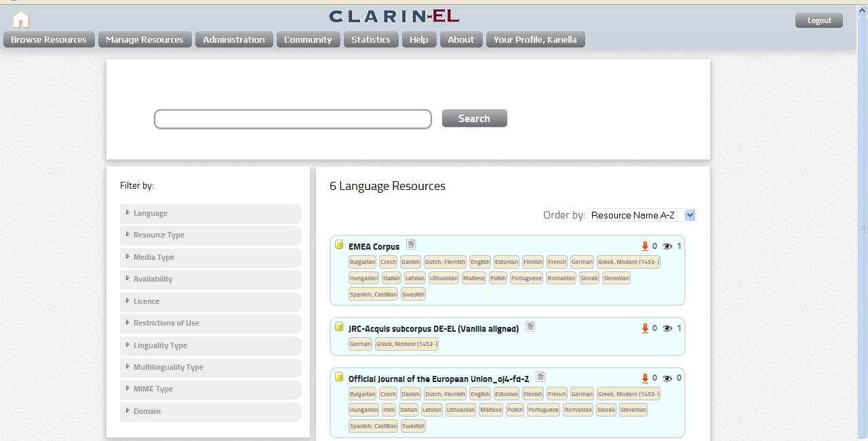Click the download icon for JRC-Acquis subcorpus
868x441 pixels.
[645, 328]
